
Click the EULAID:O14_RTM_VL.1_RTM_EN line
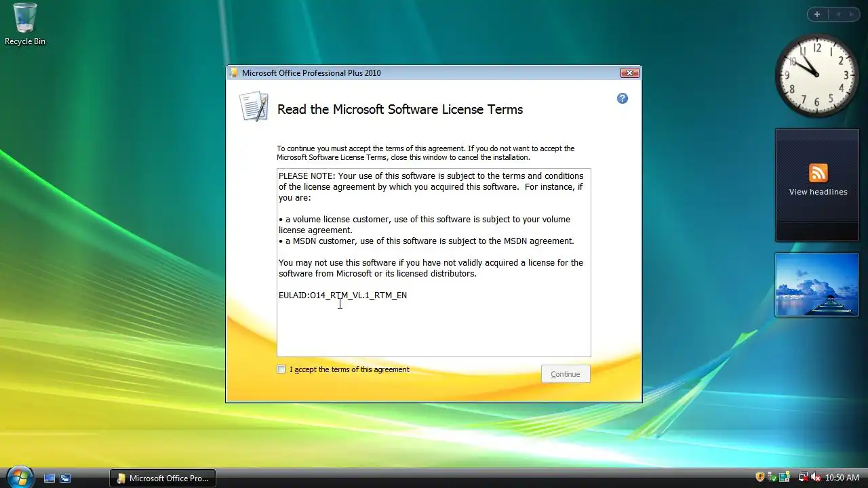[x=342, y=296]
